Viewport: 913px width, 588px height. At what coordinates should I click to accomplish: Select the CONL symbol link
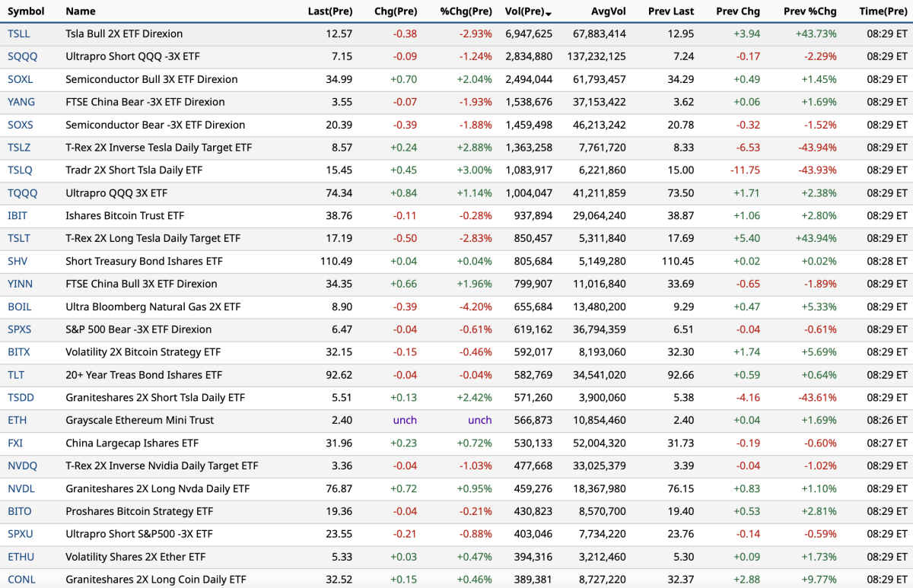(x=21, y=580)
